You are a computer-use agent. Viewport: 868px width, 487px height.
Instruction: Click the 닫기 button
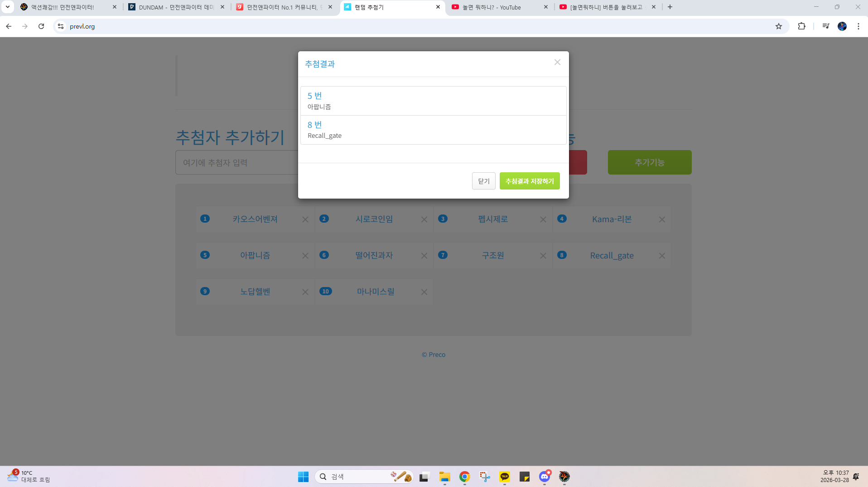[483, 181]
